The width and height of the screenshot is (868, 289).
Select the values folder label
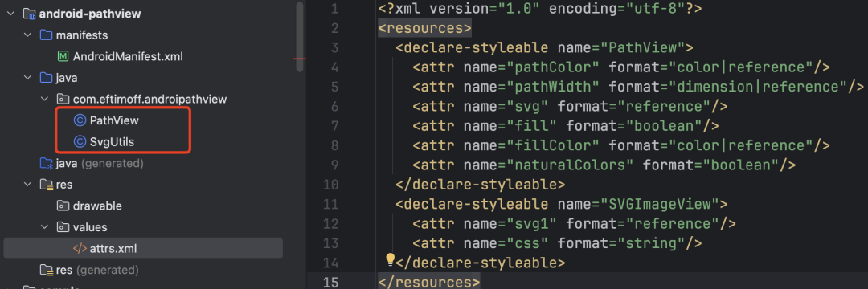pyautogui.click(x=90, y=228)
